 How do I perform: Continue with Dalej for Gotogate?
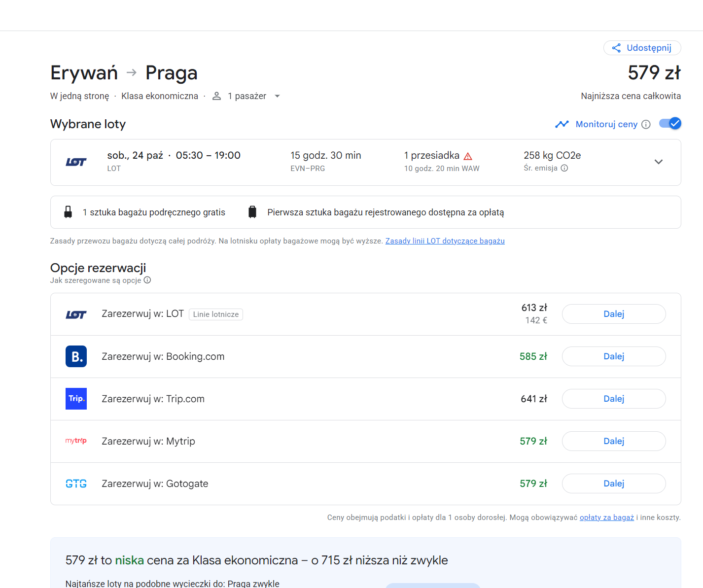tap(614, 484)
